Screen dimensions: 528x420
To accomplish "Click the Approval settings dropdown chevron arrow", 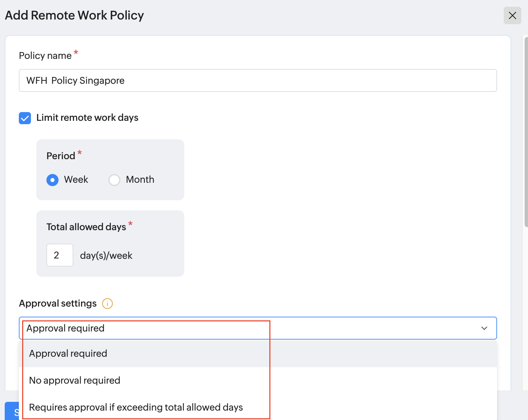I will 484,328.
